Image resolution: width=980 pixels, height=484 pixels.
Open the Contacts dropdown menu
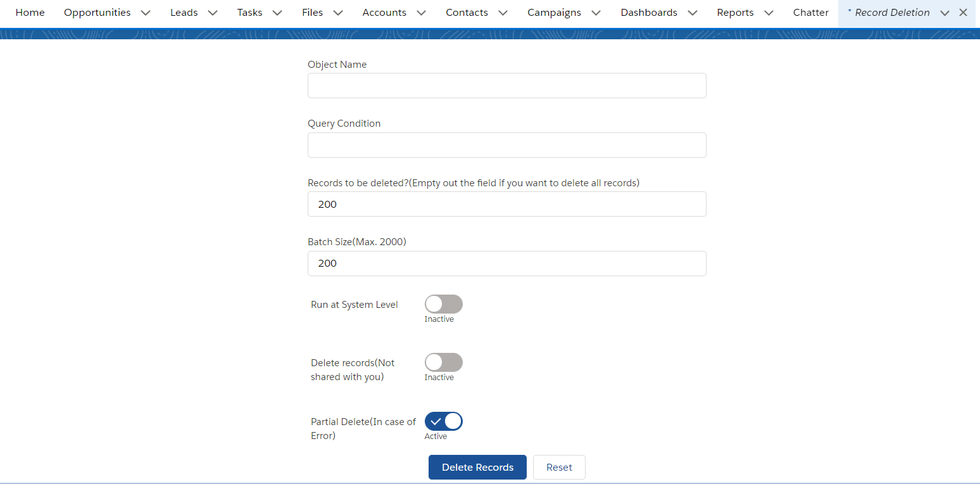(x=503, y=12)
